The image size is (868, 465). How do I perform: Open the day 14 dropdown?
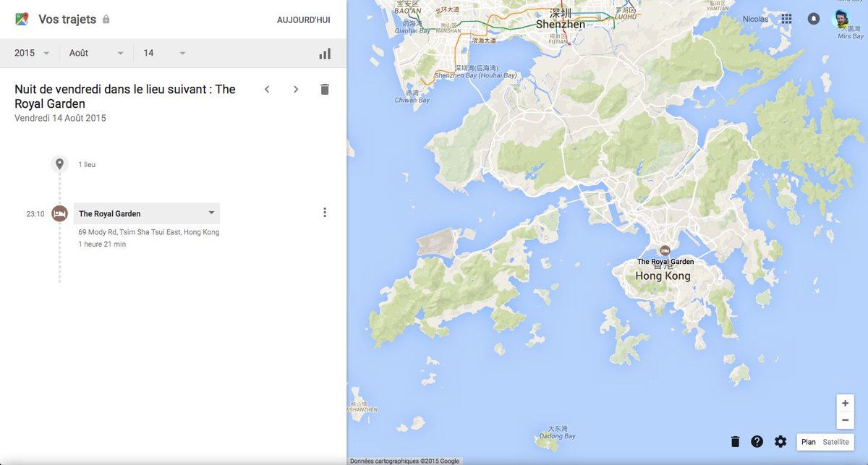164,53
